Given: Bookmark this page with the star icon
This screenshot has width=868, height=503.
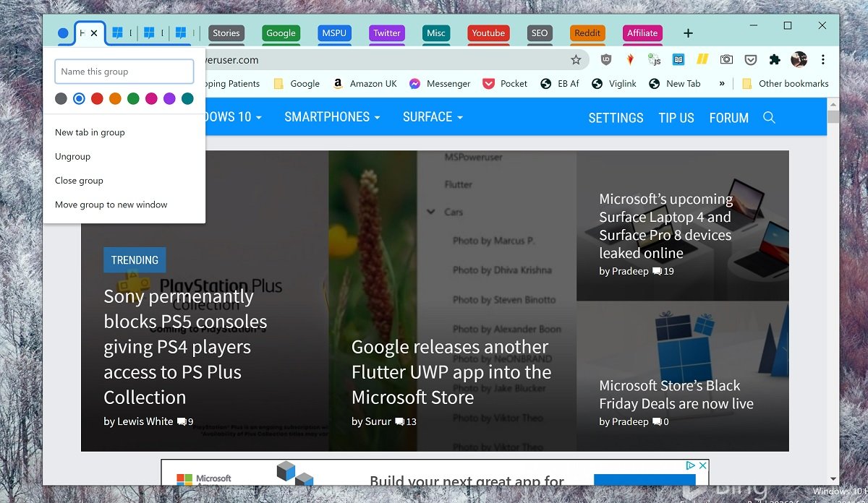Looking at the screenshot, I should 576,60.
